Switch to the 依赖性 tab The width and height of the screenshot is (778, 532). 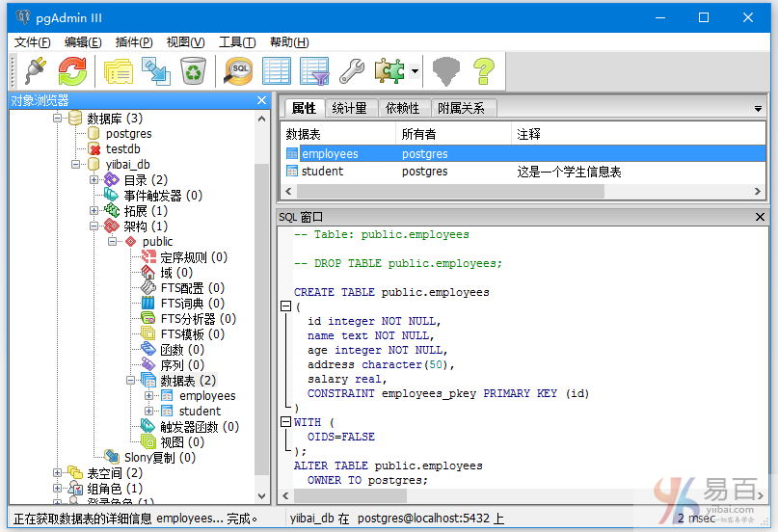point(403,108)
